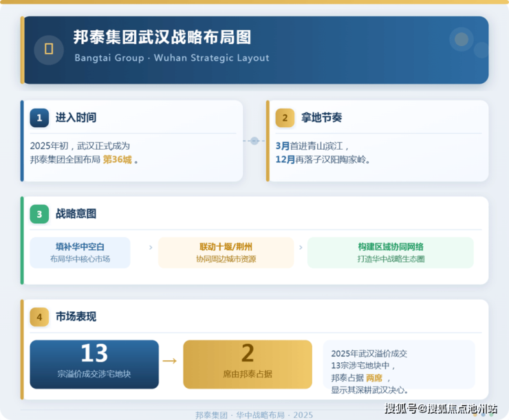This screenshot has width=509, height=420.
Task: Click the line 12月再落子汉阳陶家岭
Action: 323,159
